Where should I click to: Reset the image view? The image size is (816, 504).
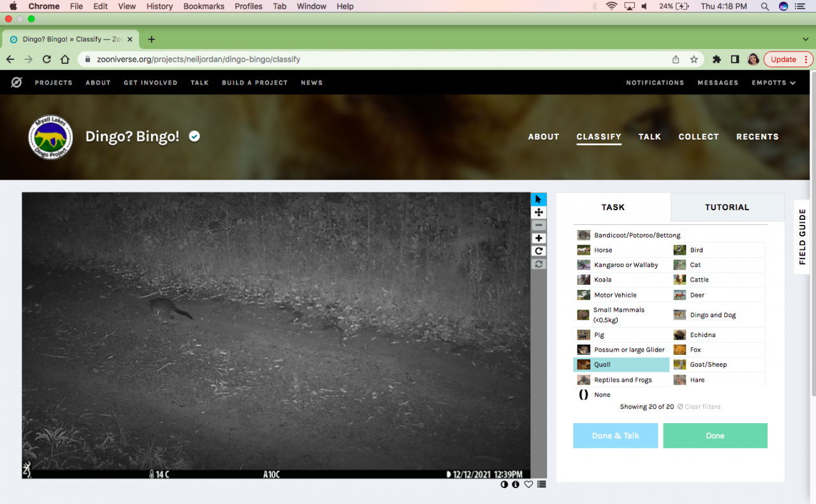coord(539,264)
